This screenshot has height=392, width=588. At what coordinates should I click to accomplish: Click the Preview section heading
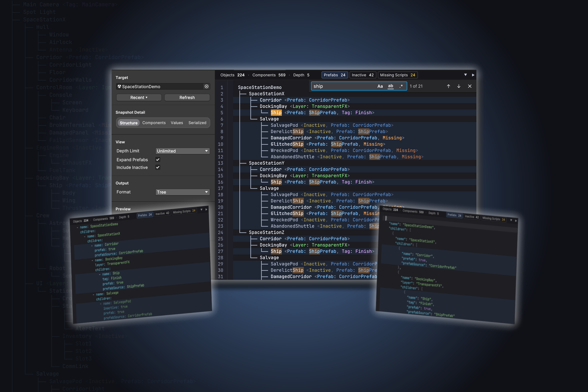point(123,209)
